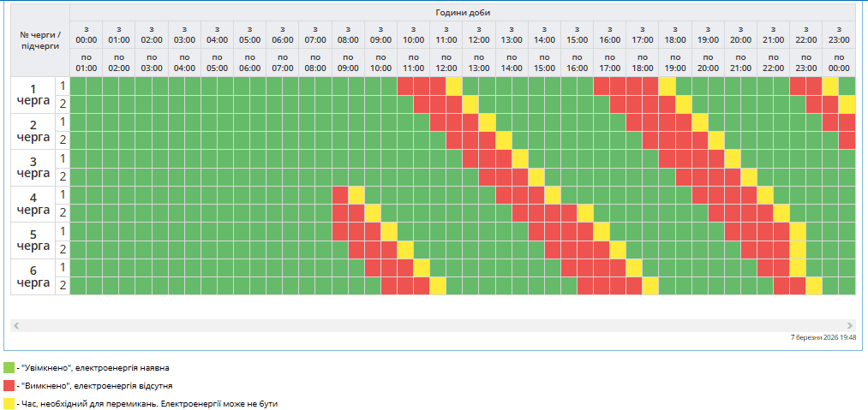Viewport: 868px width, 410px height.
Task: Click the '6 черга' row label
Action: 33,276
